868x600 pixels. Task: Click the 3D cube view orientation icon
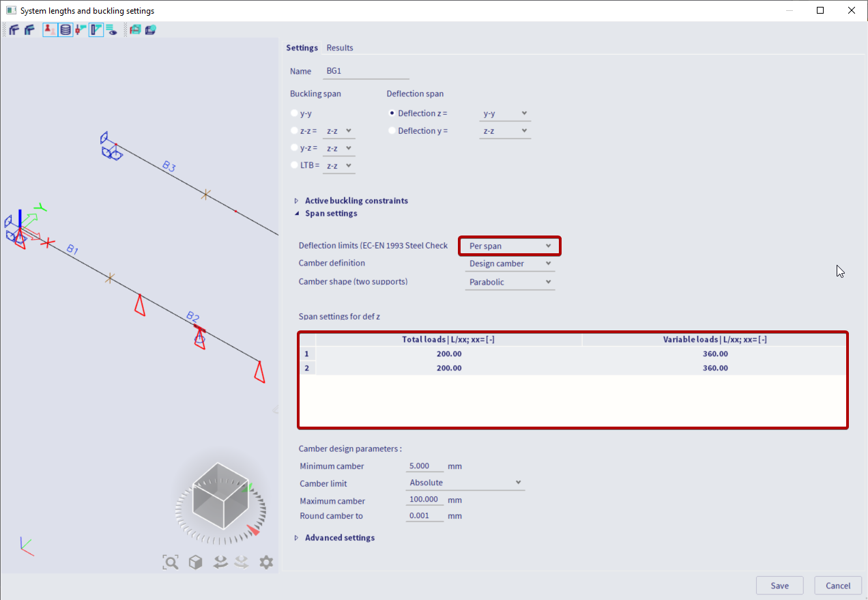[x=195, y=562]
